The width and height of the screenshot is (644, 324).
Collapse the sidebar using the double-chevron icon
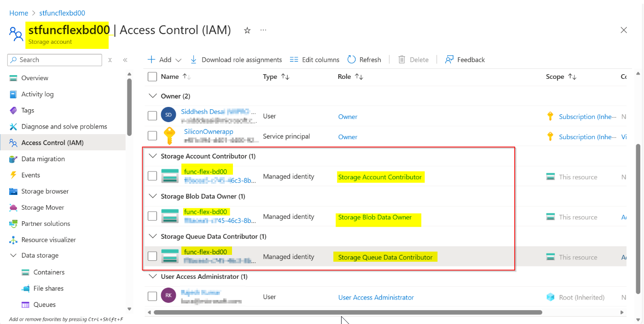click(125, 60)
